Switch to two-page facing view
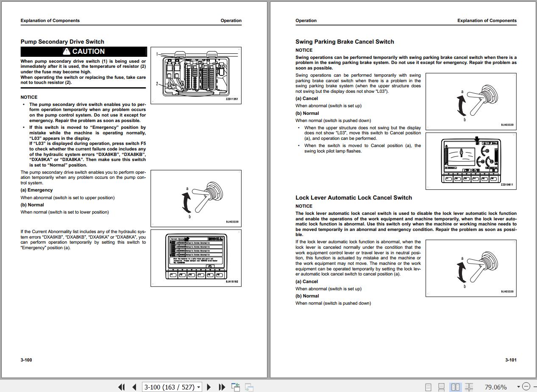The image size is (537, 392). [x=456, y=387]
